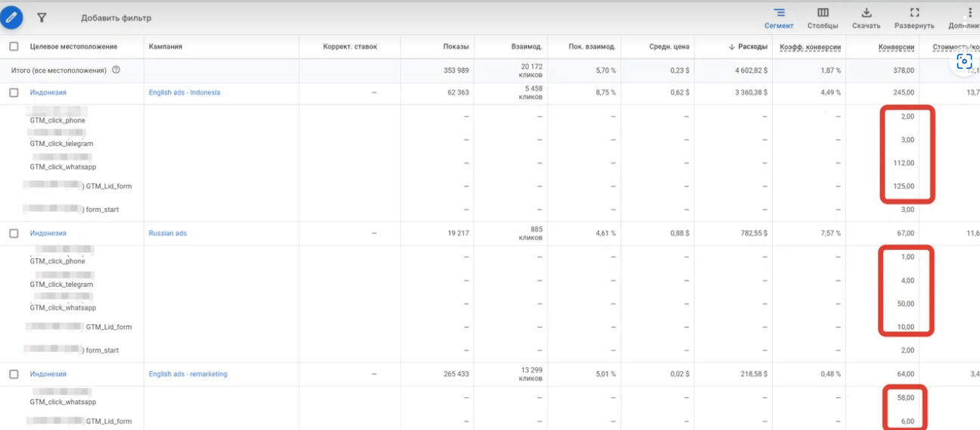Image resolution: width=980 pixels, height=430 pixels.
Task: Open the English ads - remarketing campaign link
Action: (188, 374)
